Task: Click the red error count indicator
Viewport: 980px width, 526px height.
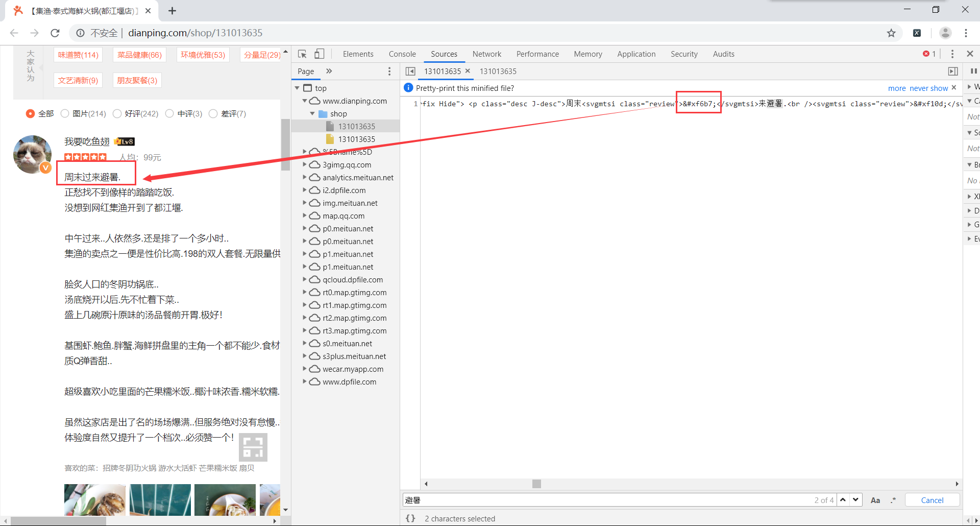Action: click(929, 54)
